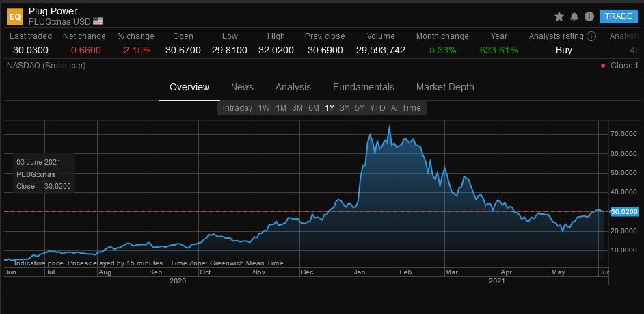Click the US flag currency icon
Screen dimensions: 644x314
(98, 21)
